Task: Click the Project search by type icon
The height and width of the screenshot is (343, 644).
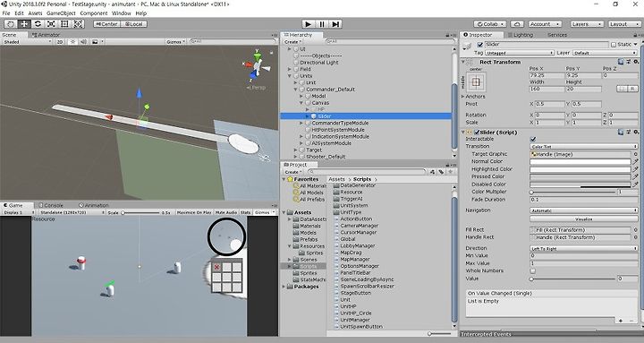Action: pyautogui.click(x=433, y=172)
